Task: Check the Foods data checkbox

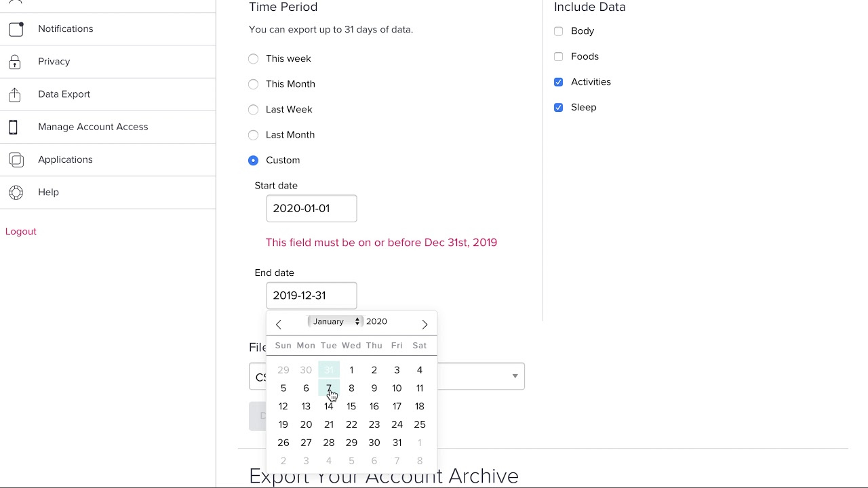Action: pyautogui.click(x=559, y=57)
